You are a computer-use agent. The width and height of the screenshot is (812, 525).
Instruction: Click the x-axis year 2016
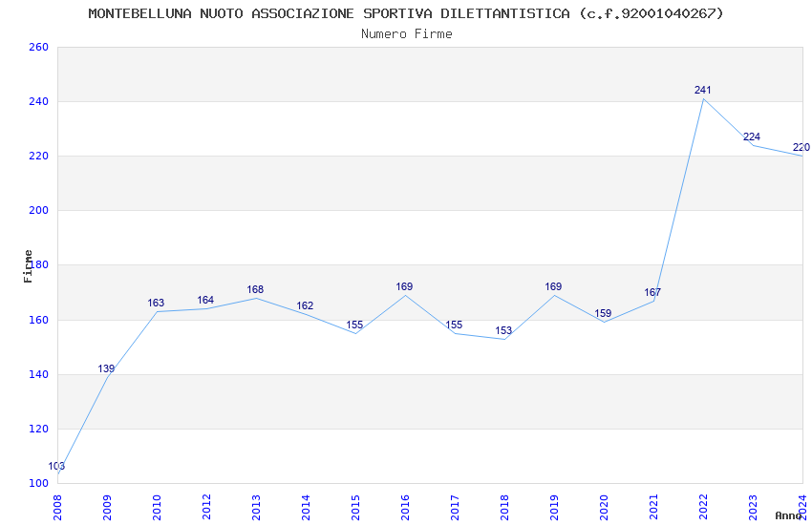coord(405,508)
